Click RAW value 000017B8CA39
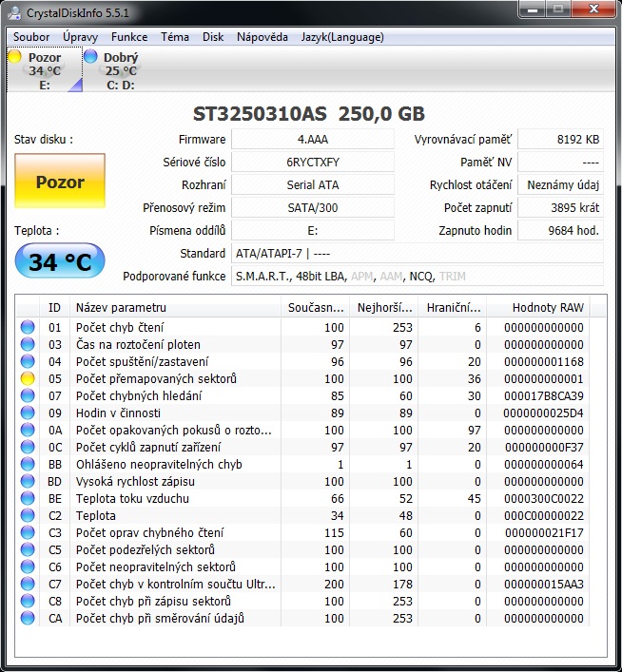The image size is (622, 672). point(543,396)
